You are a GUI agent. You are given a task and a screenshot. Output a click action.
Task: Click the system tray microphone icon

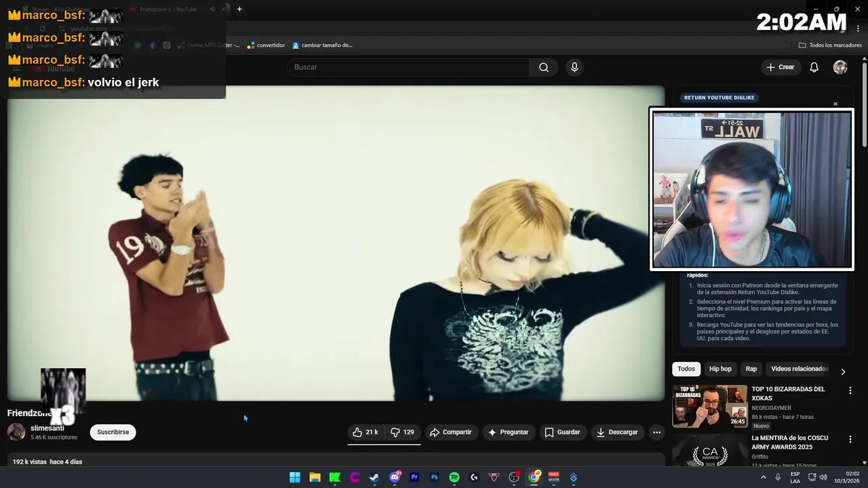(x=778, y=477)
